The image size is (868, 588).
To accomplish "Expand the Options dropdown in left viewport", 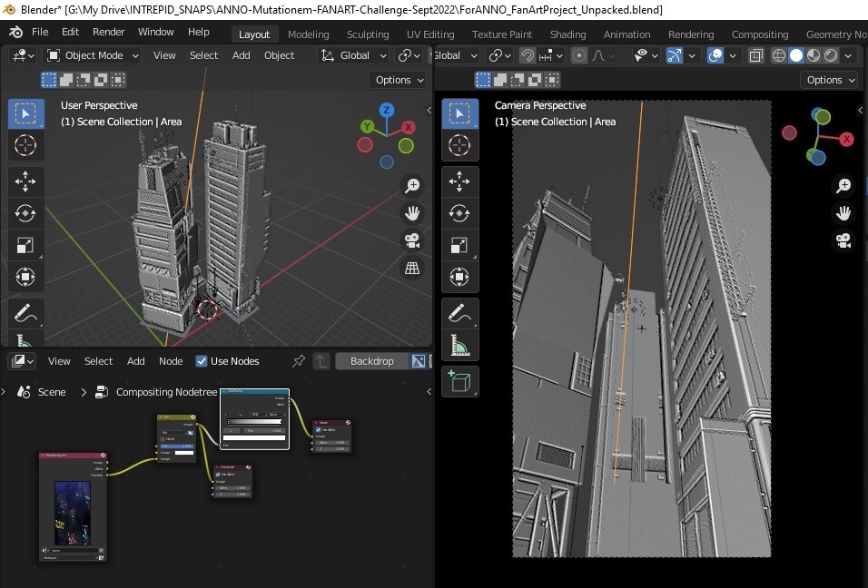I will pyautogui.click(x=399, y=80).
